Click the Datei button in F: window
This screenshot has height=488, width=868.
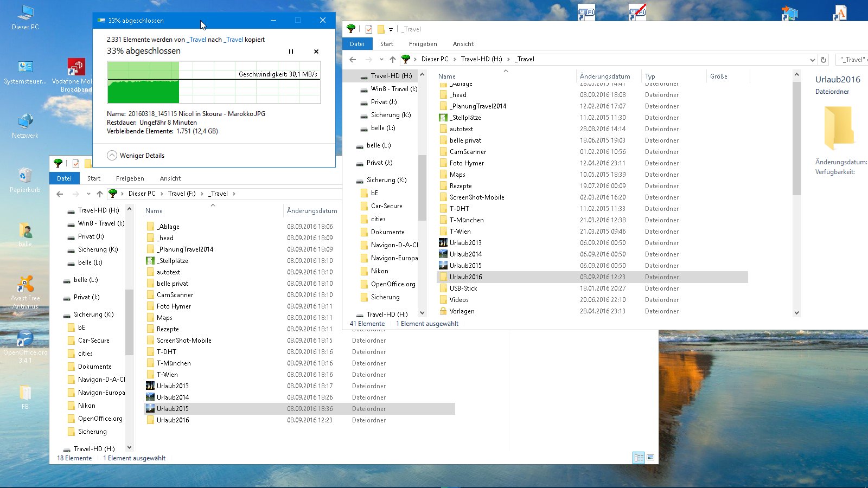pyautogui.click(x=64, y=178)
